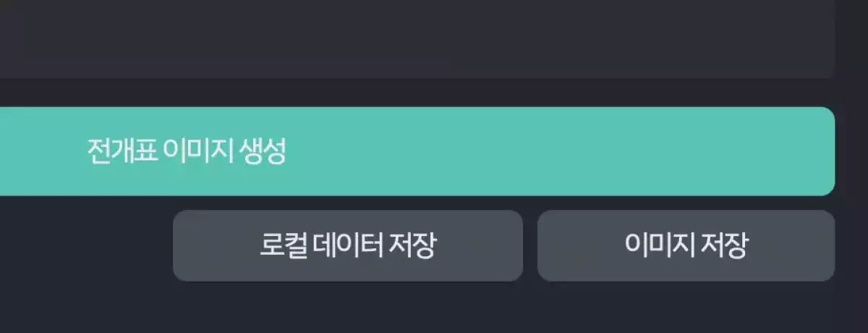
Task: Tap the 전개표 이미지 생성 label text
Action: pos(187,151)
